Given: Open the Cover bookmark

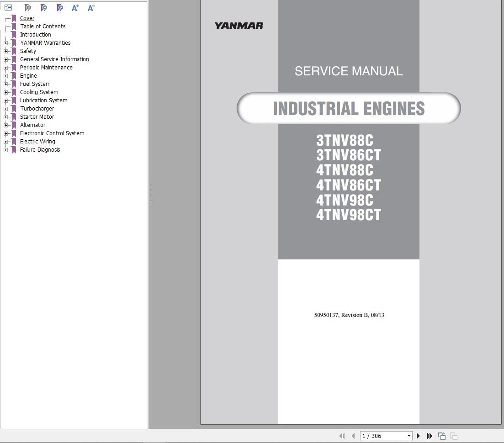Looking at the screenshot, I should pyautogui.click(x=27, y=18).
